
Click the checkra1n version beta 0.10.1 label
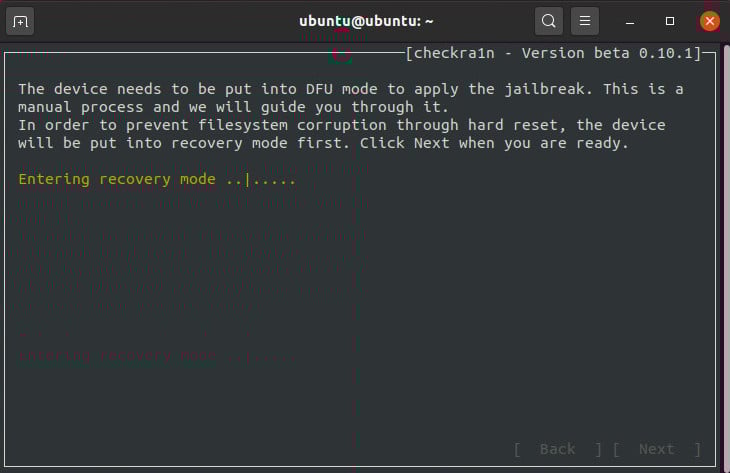point(559,53)
